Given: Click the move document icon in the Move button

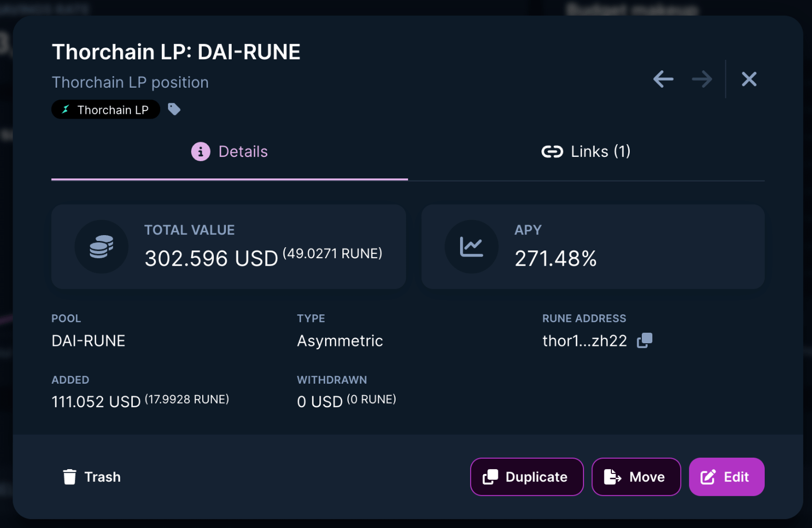Looking at the screenshot, I should pyautogui.click(x=611, y=477).
